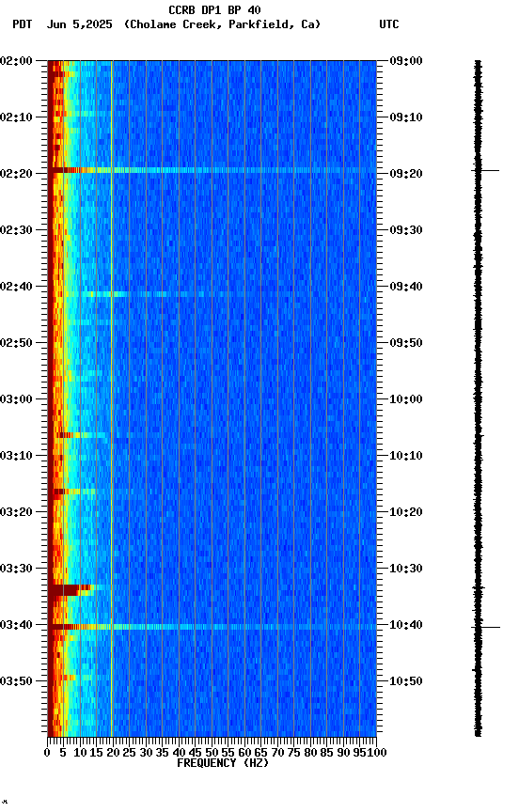The height and width of the screenshot is (812, 519).
Task: Click the UTC time label 10:20
Action: tap(405, 513)
